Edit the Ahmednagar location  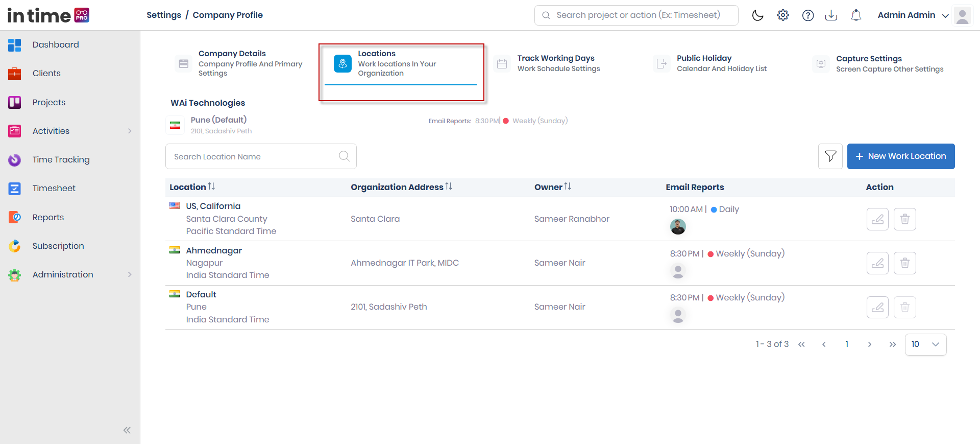(x=878, y=263)
